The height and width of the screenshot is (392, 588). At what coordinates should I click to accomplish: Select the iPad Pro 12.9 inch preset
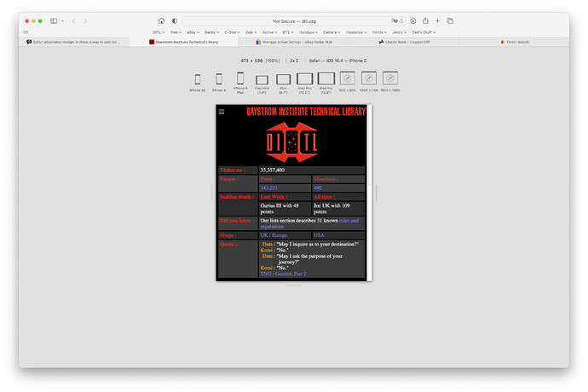(x=326, y=83)
